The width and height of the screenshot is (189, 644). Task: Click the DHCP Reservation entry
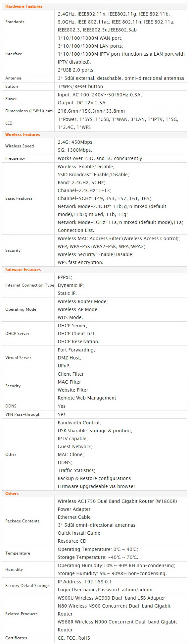tap(78, 342)
